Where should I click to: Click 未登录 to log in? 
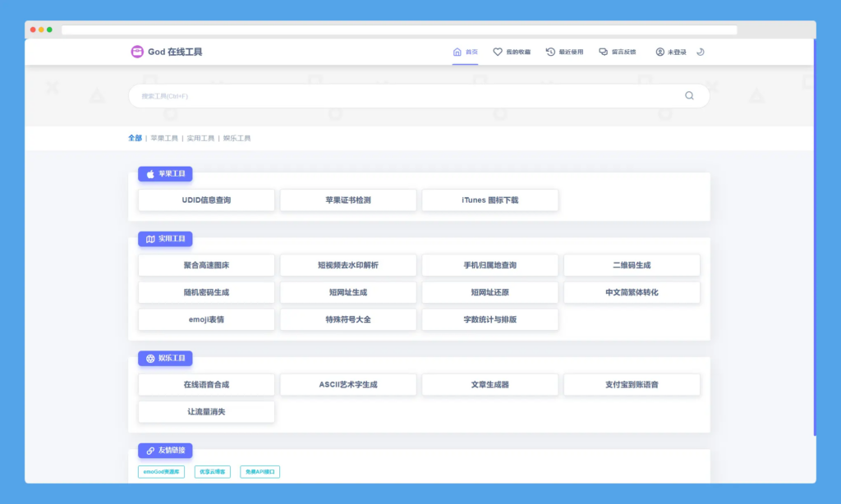tap(671, 52)
